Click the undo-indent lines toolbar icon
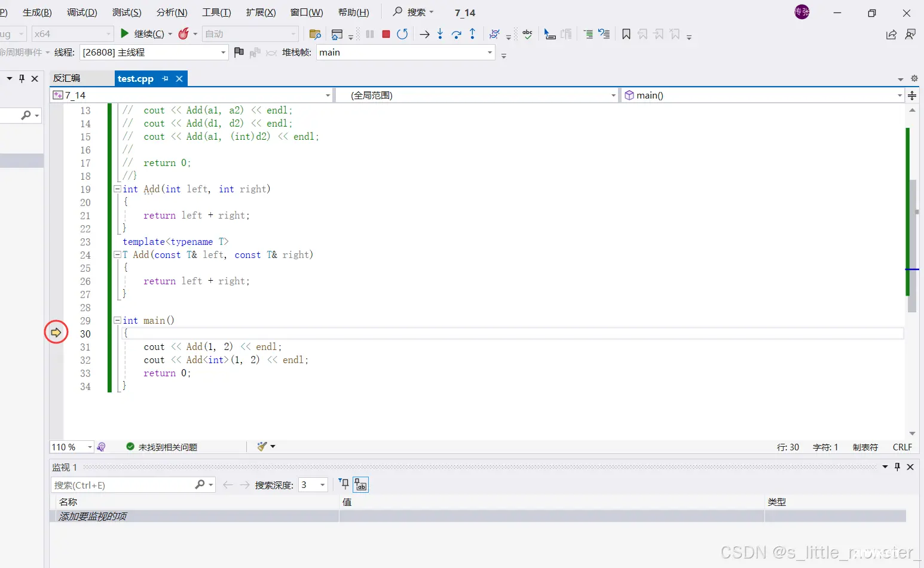The width and height of the screenshot is (924, 568). [x=604, y=34]
